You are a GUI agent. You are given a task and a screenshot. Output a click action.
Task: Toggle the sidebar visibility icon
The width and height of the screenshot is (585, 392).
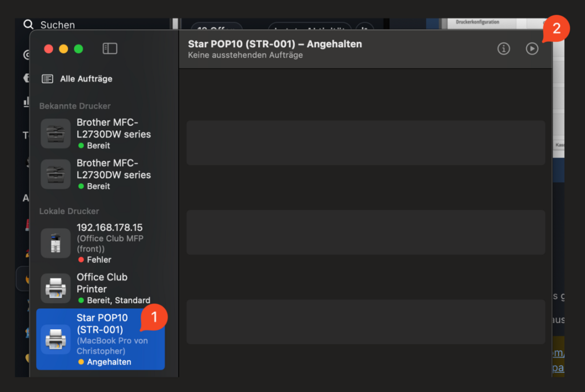(110, 49)
